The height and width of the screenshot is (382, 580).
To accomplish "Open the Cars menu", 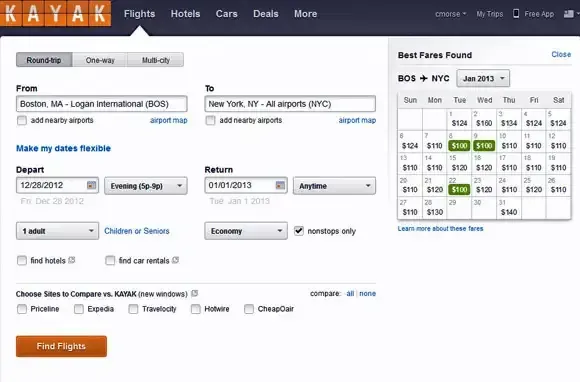I will 227,14.
